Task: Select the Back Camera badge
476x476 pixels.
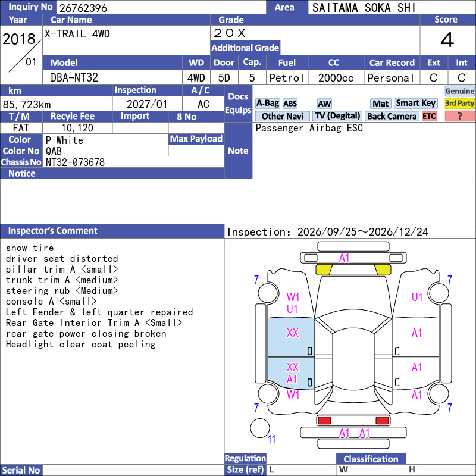Action: point(392,116)
